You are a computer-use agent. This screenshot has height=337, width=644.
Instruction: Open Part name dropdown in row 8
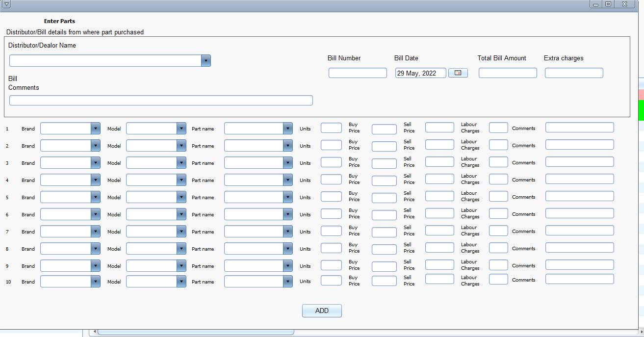(287, 249)
